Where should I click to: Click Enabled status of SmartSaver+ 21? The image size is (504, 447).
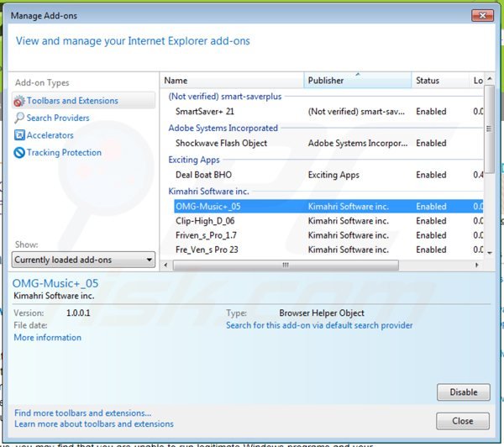[431, 112]
